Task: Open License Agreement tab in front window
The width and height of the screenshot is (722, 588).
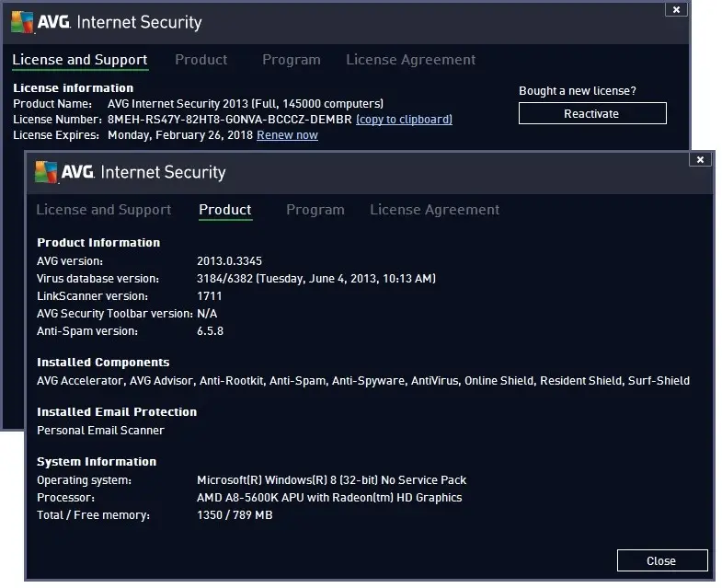Action: 434,210
